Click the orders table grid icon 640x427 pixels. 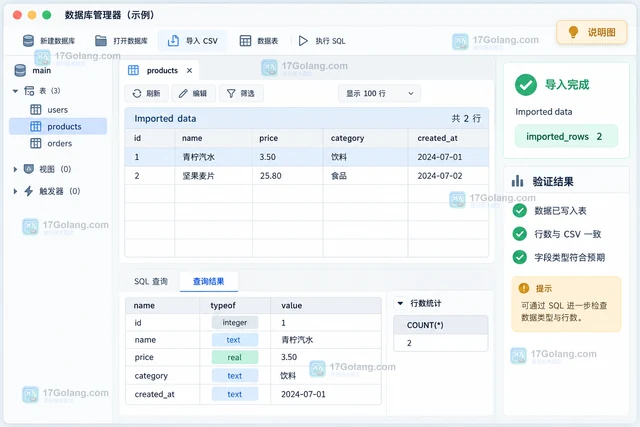tap(36, 143)
